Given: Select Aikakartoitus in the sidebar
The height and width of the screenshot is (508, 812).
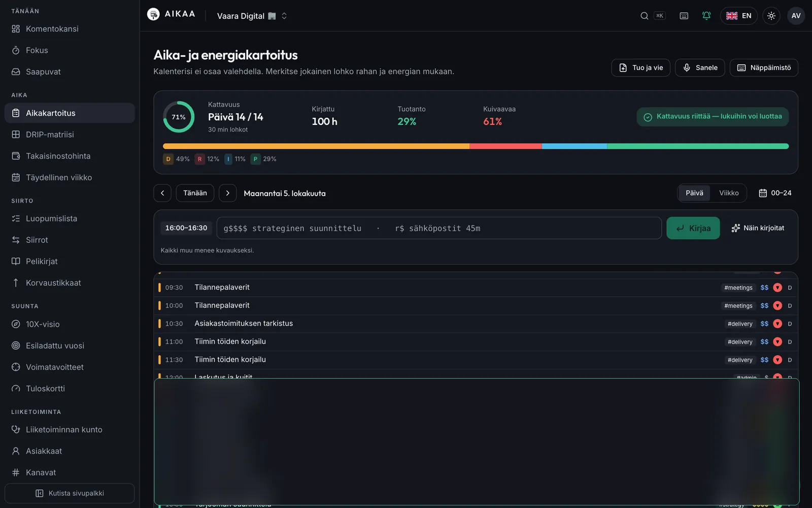Looking at the screenshot, I should 70,113.
